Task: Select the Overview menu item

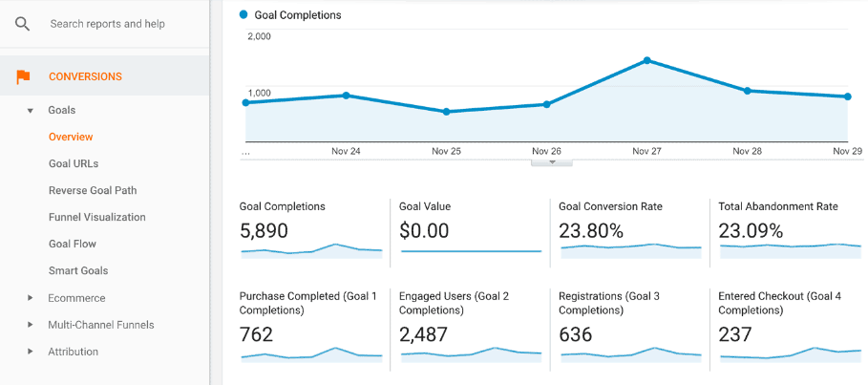Action: [x=71, y=137]
